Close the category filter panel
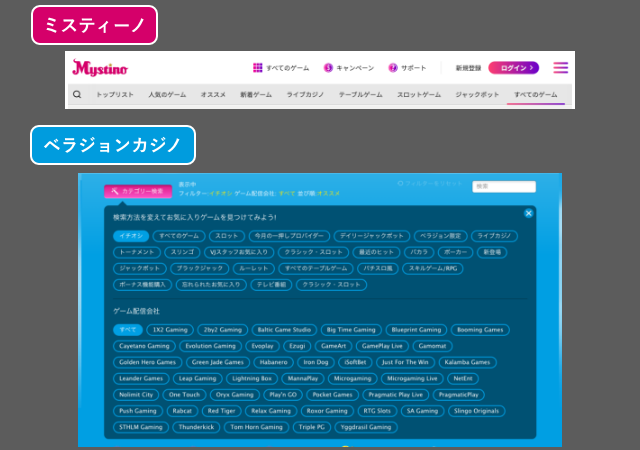640x450 pixels. [528, 213]
